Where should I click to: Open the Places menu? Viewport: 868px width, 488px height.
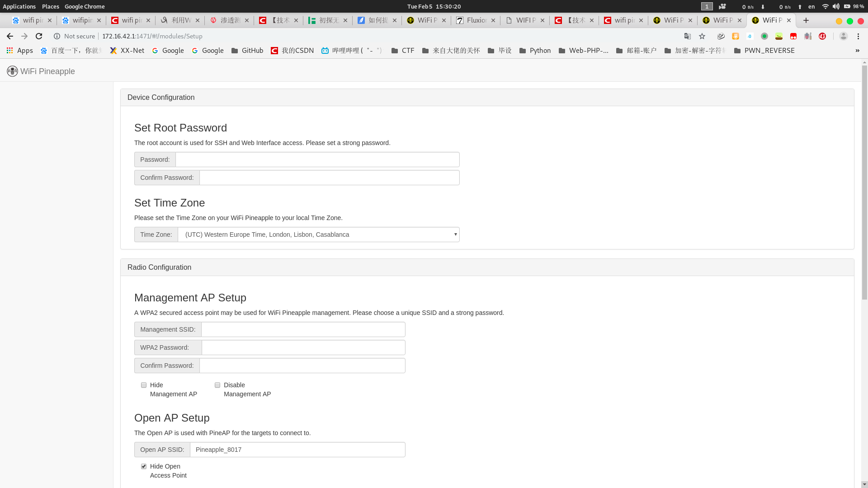click(51, 6)
